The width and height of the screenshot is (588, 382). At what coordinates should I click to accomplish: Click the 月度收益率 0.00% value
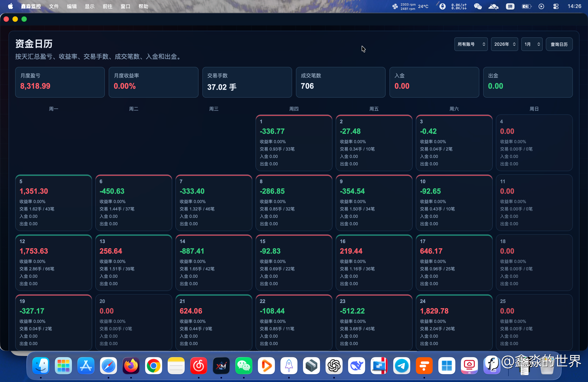[124, 86]
